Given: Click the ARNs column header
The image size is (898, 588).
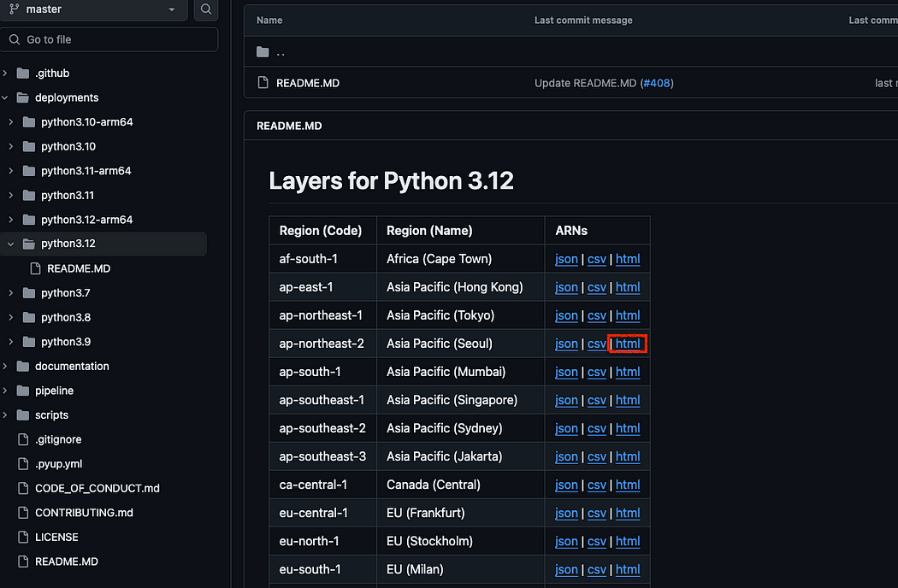Looking at the screenshot, I should (x=571, y=231).
